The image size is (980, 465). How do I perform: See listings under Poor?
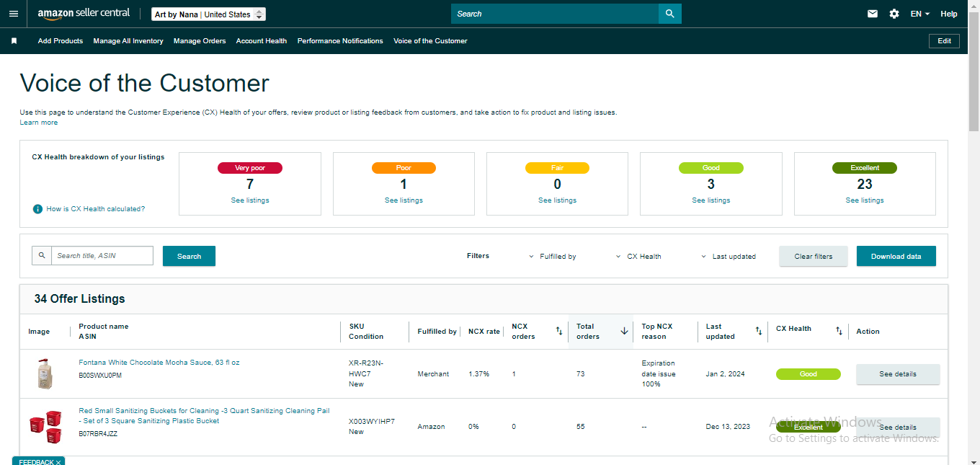[x=404, y=200]
